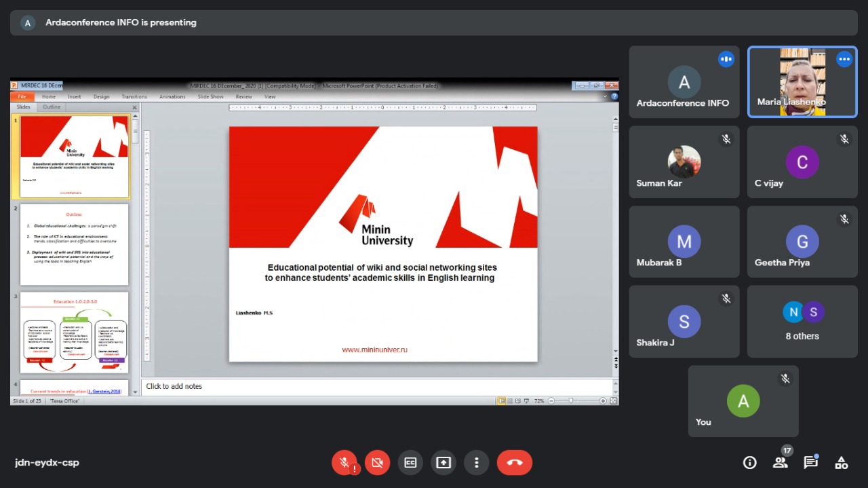Click the muted microphone icon on your tile
Viewport: 868px width, 488px height.
coord(785,379)
